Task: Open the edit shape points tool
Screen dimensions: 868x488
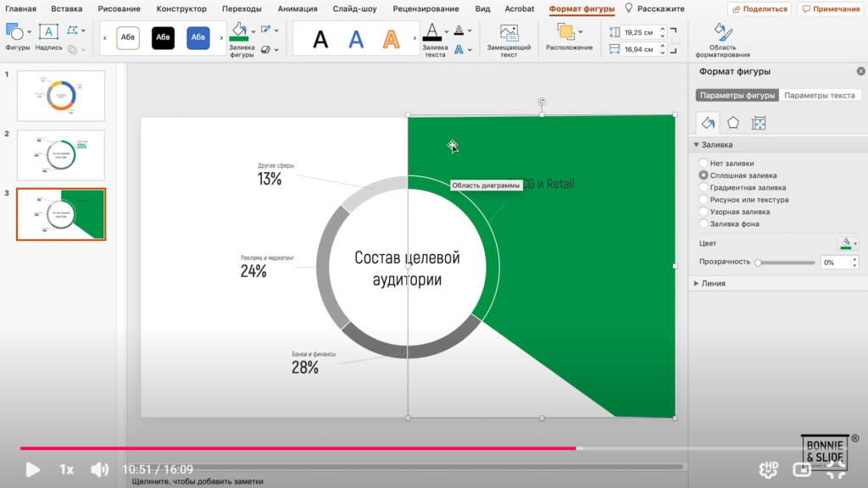Action: 72,30
